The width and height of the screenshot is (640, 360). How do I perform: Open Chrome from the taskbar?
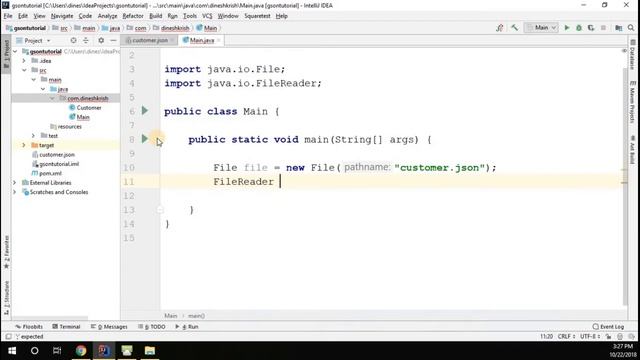coord(81,351)
